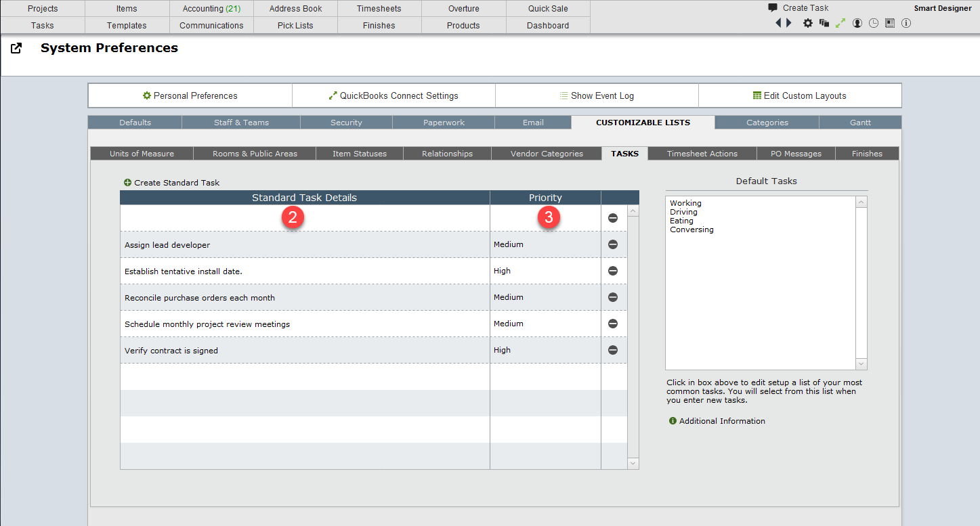The width and height of the screenshot is (980, 526).
Task: Click the forward navigation arrow icon
Action: (789, 23)
